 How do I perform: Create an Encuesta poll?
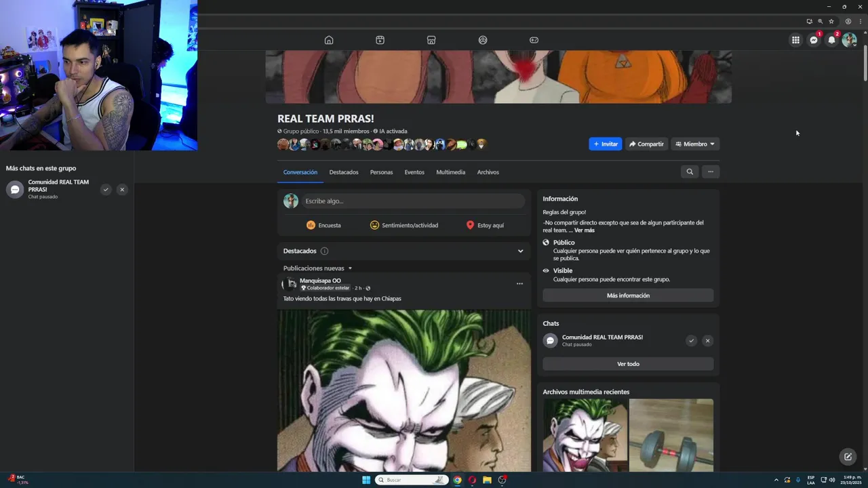click(x=323, y=225)
